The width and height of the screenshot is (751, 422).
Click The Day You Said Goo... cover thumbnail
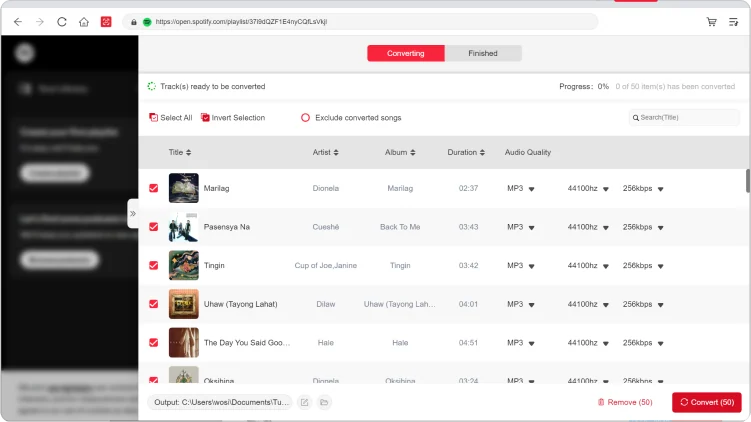183,342
